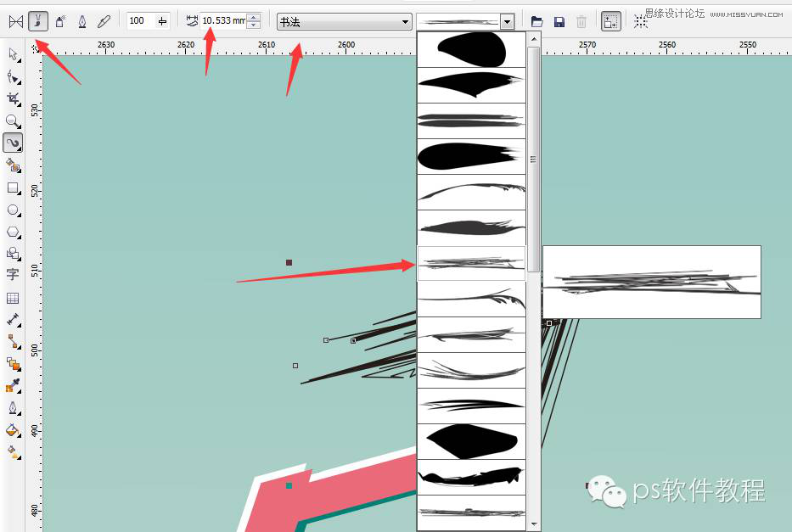This screenshot has height=532, width=792.
Task: Toggle Pressure mode for artistic media
Action: pyautogui.click(x=104, y=21)
